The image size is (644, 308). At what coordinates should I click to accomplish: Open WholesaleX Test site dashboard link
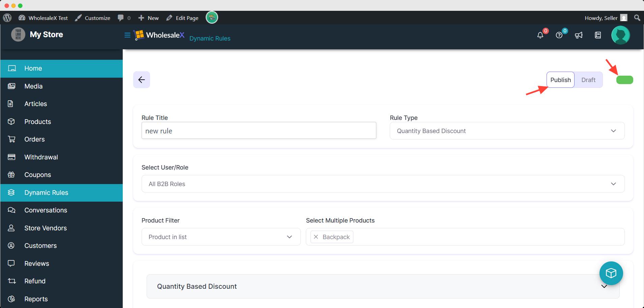43,18
